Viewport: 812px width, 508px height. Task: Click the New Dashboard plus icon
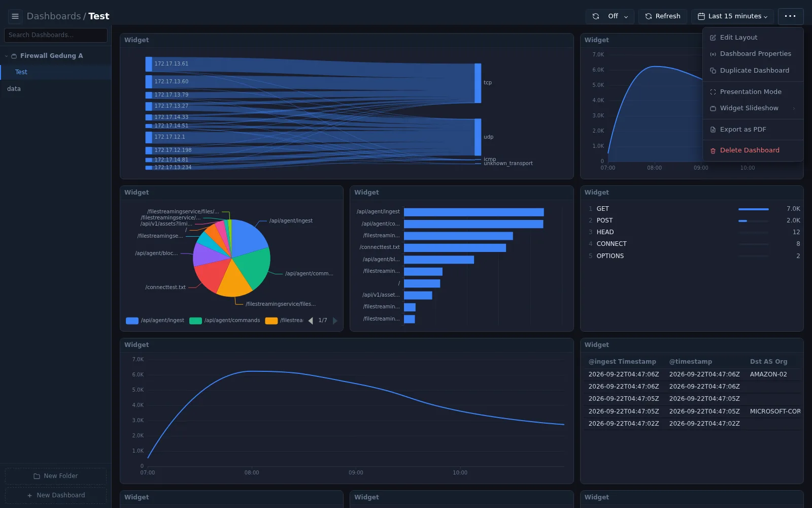tap(29, 495)
